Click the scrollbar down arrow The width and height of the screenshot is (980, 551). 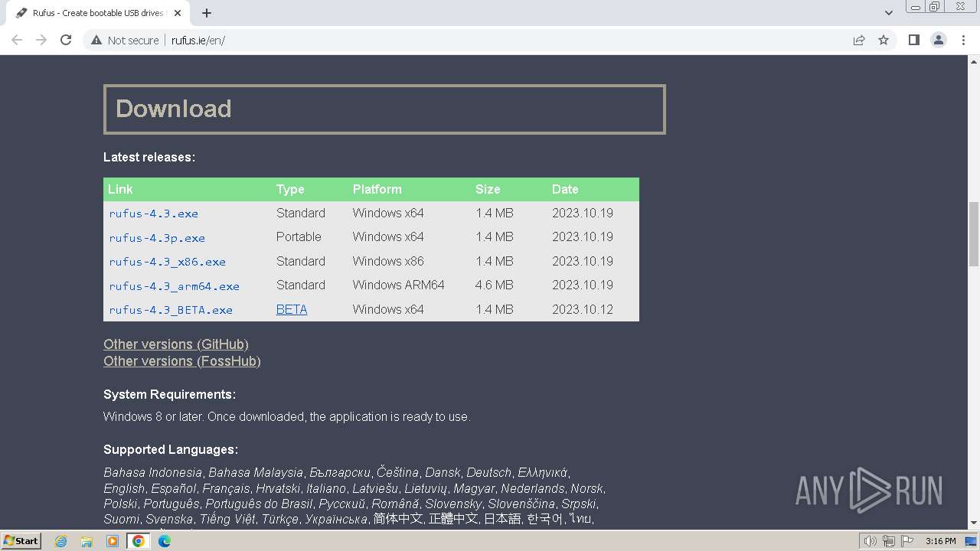974,523
